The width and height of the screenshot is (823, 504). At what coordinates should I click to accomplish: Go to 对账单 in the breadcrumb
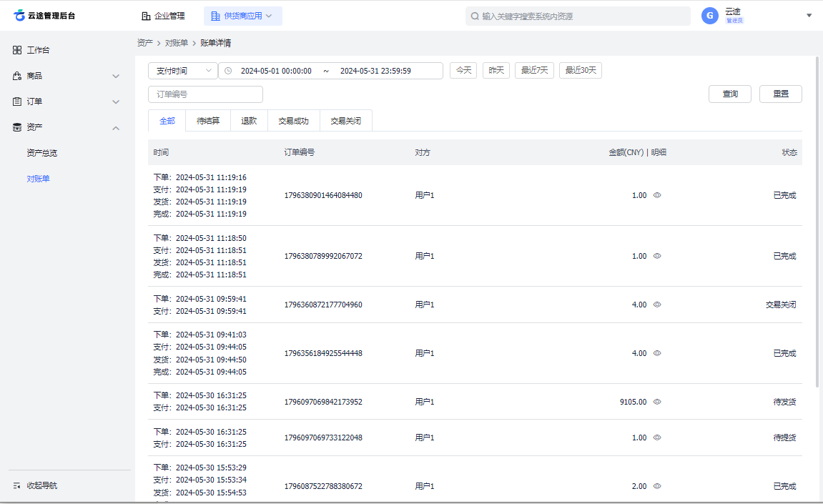(x=177, y=43)
